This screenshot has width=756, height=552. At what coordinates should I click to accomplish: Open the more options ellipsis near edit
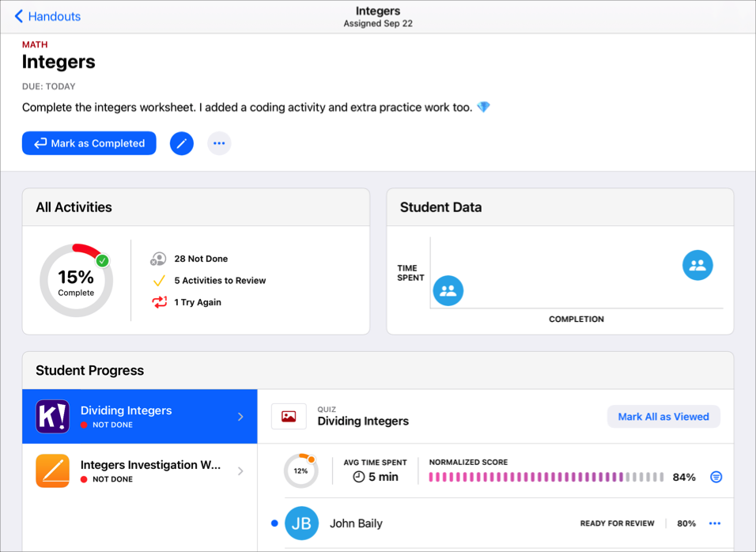(219, 143)
